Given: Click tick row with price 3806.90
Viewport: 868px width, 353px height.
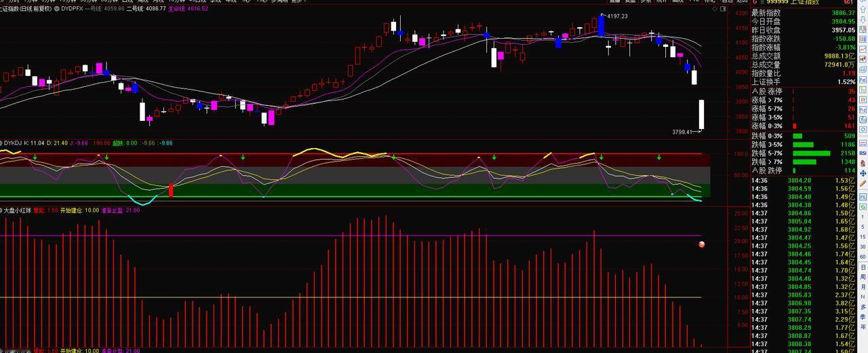Looking at the screenshot, I should pos(804,303).
